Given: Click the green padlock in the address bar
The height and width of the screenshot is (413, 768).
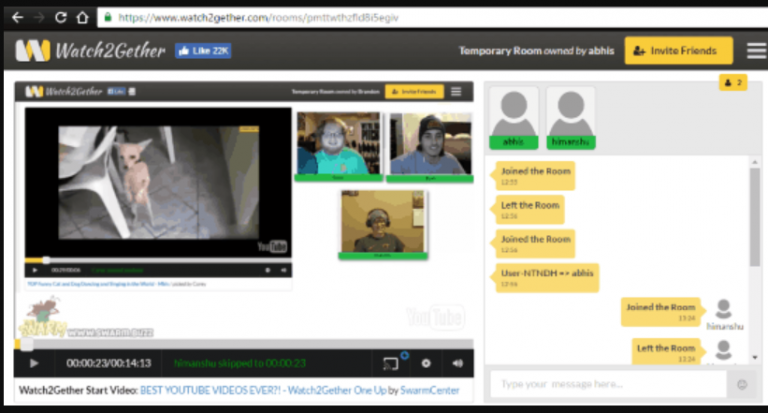Looking at the screenshot, I should point(108,17).
